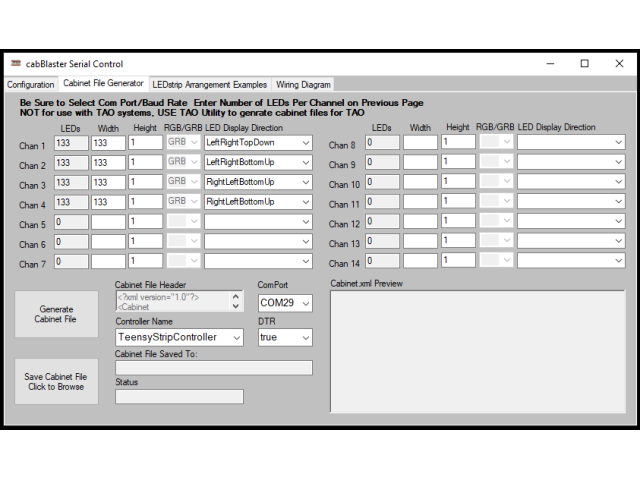This screenshot has width=640, height=480.
Task: Click the Chan 14 Height input field
Action: pos(458,260)
